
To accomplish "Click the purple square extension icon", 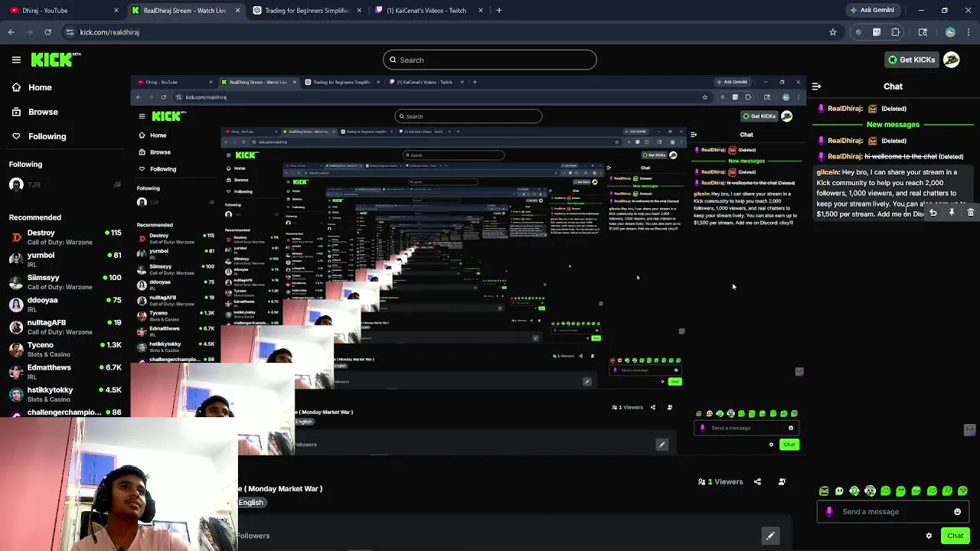I will point(877,32).
